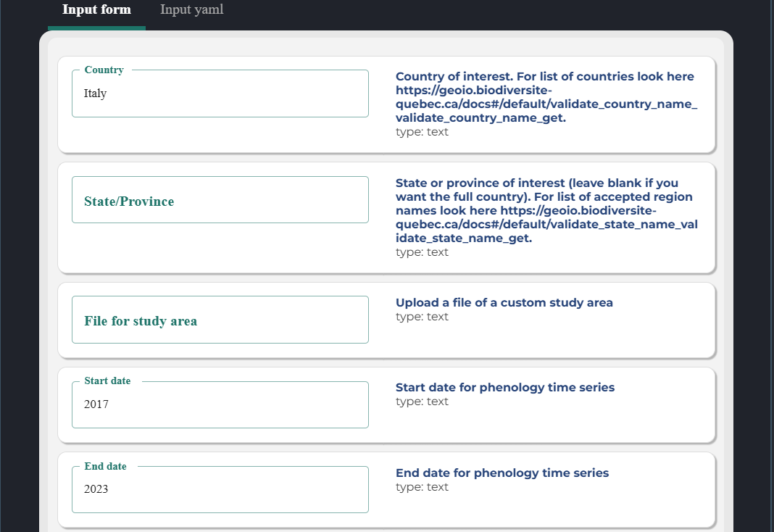Click the Country field containing Italy
This screenshot has width=774, height=532.
click(x=220, y=93)
